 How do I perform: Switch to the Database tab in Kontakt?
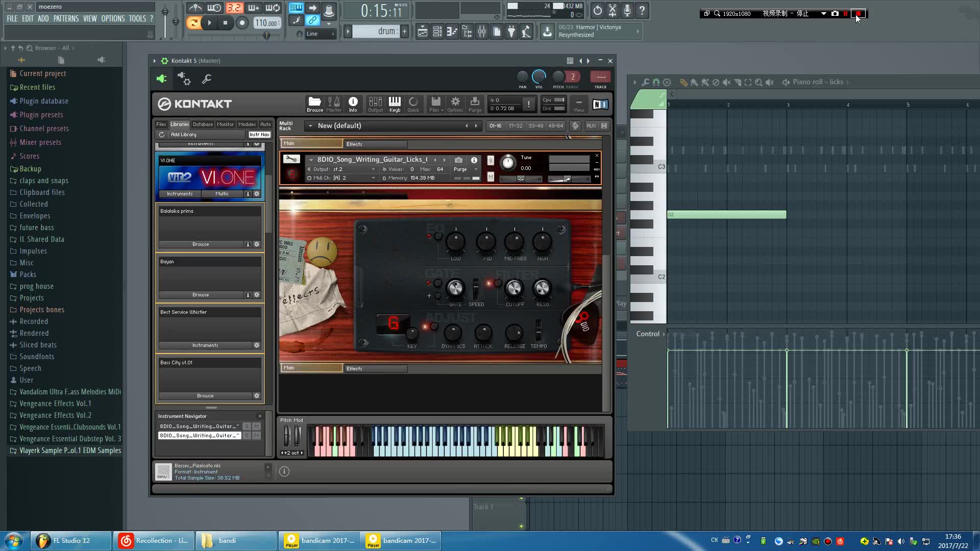point(203,124)
